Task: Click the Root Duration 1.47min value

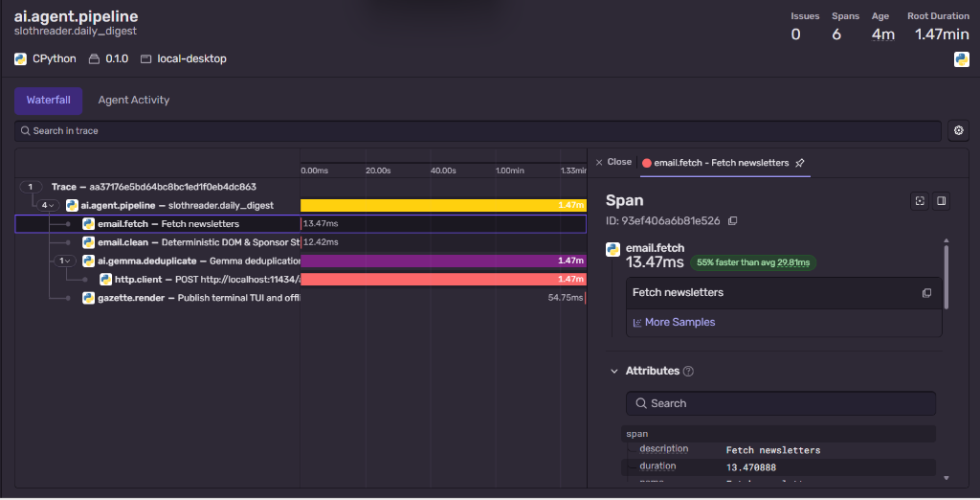Action: point(942,34)
